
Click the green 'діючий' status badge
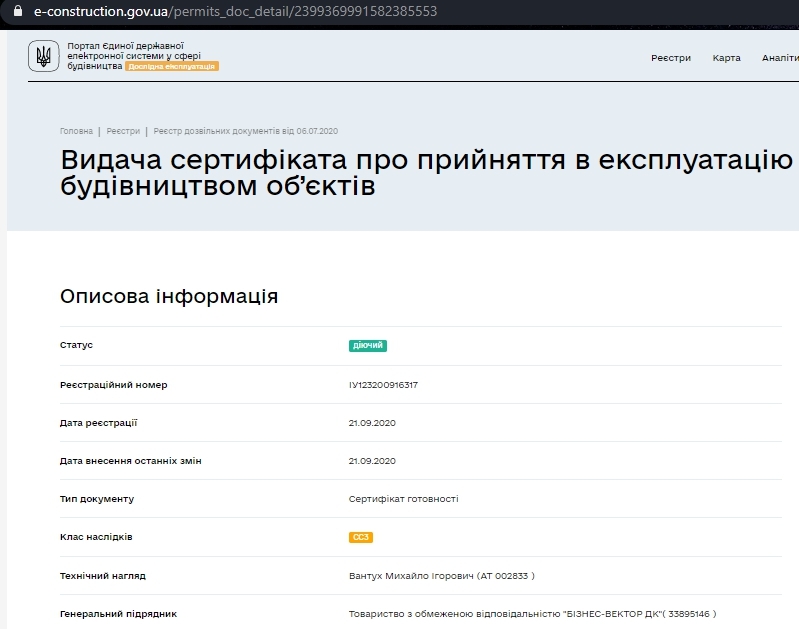tap(367, 346)
